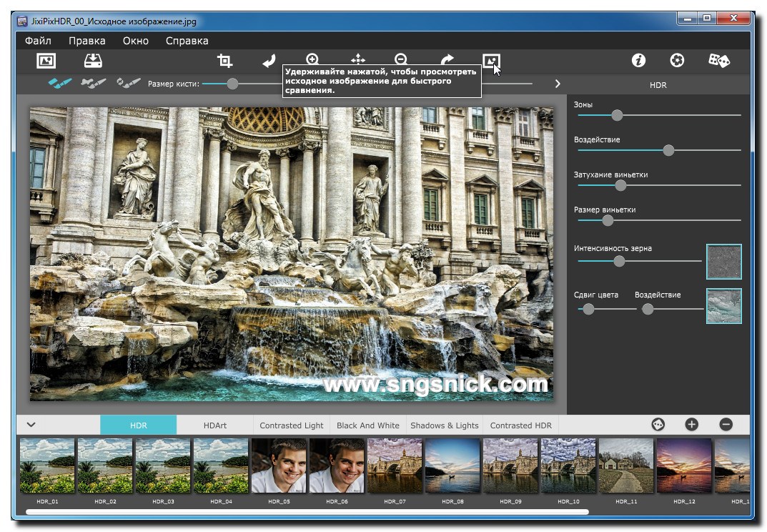This screenshot has width=767, height=532.
Task: Open the Окно menu
Action: (136, 41)
